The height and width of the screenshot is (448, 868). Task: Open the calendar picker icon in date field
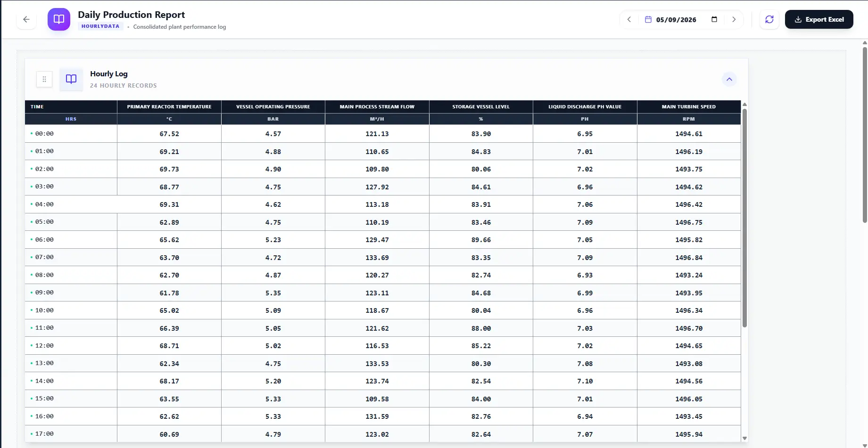714,19
